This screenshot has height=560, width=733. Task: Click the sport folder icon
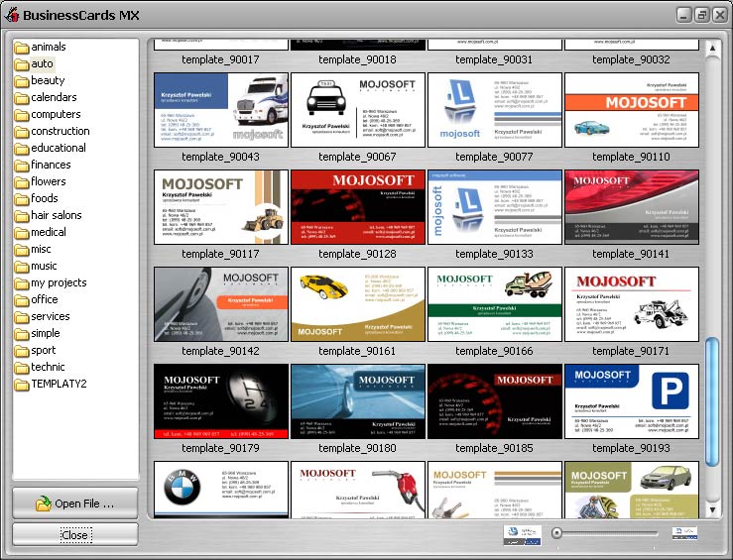tap(22, 351)
